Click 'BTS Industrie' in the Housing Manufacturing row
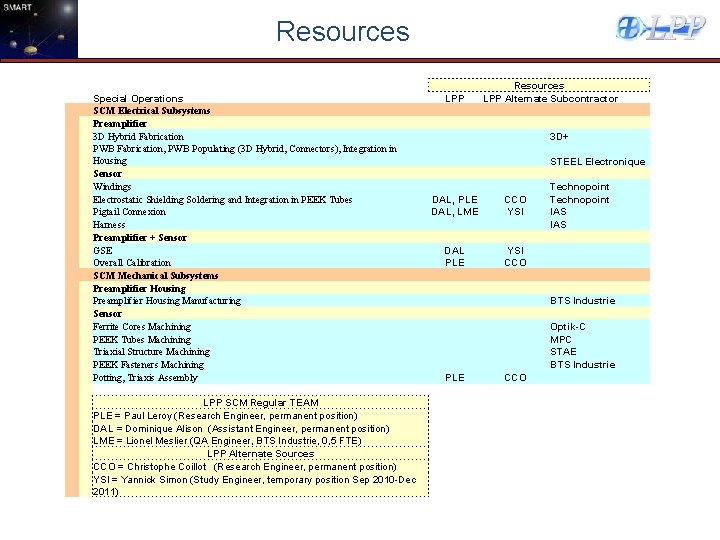This screenshot has width=720, height=540. (582, 300)
